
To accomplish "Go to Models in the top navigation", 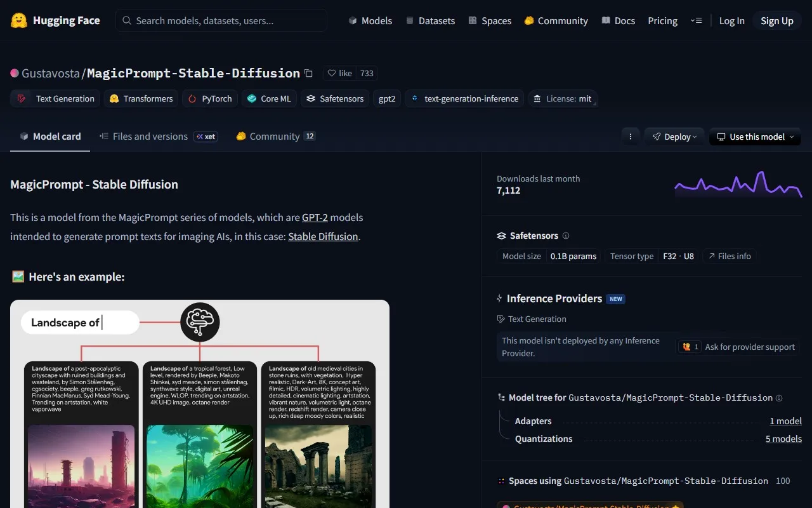I will pyautogui.click(x=370, y=20).
